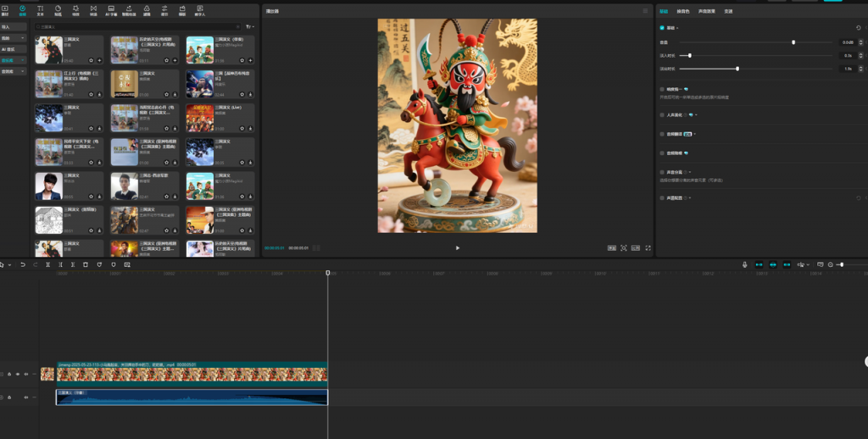Add the 三国演义（伴奏）track via plus icon
Viewport: 868px width, 439px height.
coord(250,60)
